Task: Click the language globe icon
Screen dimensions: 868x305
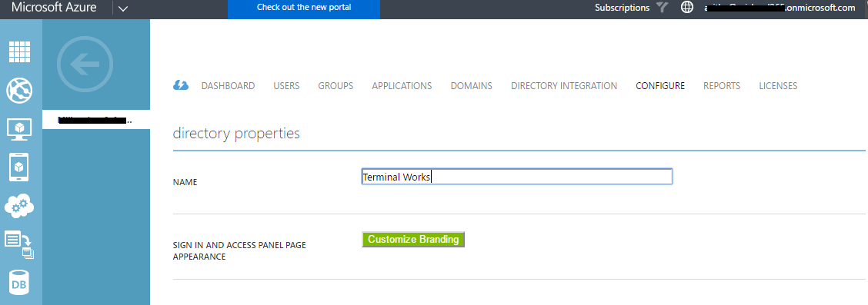Action: pos(687,8)
